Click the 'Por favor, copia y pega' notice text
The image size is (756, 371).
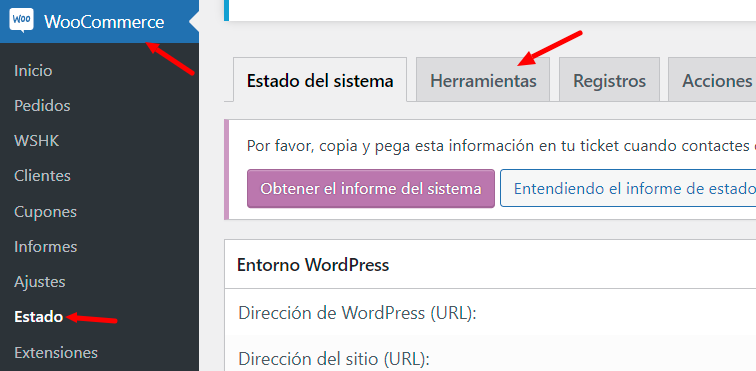pyautogui.click(x=501, y=146)
